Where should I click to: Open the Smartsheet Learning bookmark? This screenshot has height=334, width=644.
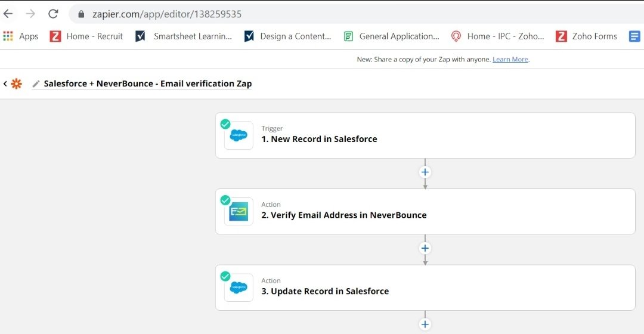tap(184, 36)
